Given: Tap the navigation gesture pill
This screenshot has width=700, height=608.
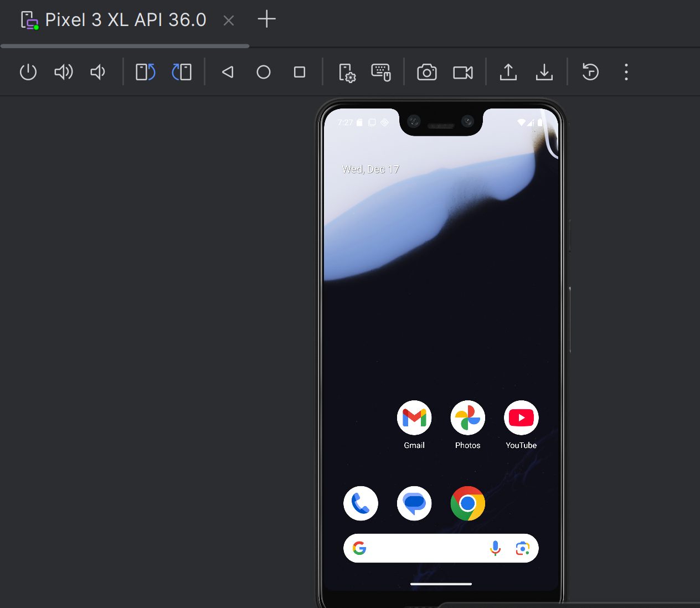Looking at the screenshot, I should coord(441,584).
